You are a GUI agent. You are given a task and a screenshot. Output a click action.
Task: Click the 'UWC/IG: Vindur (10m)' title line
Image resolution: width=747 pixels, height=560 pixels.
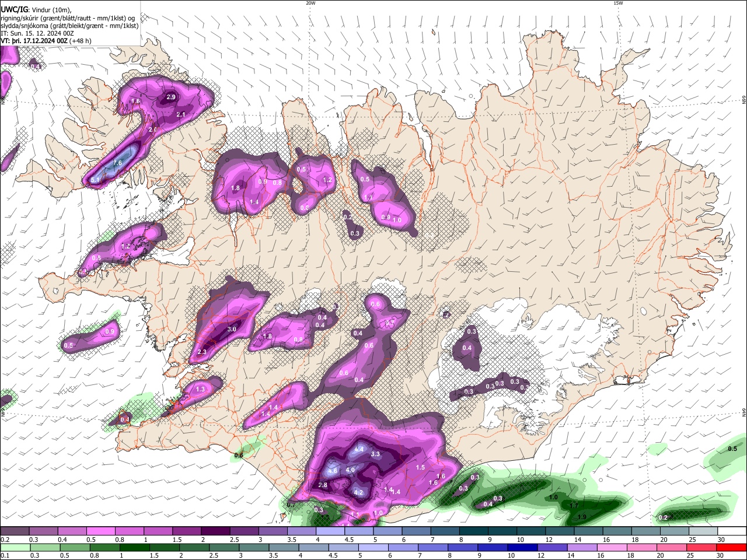tap(36, 10)
